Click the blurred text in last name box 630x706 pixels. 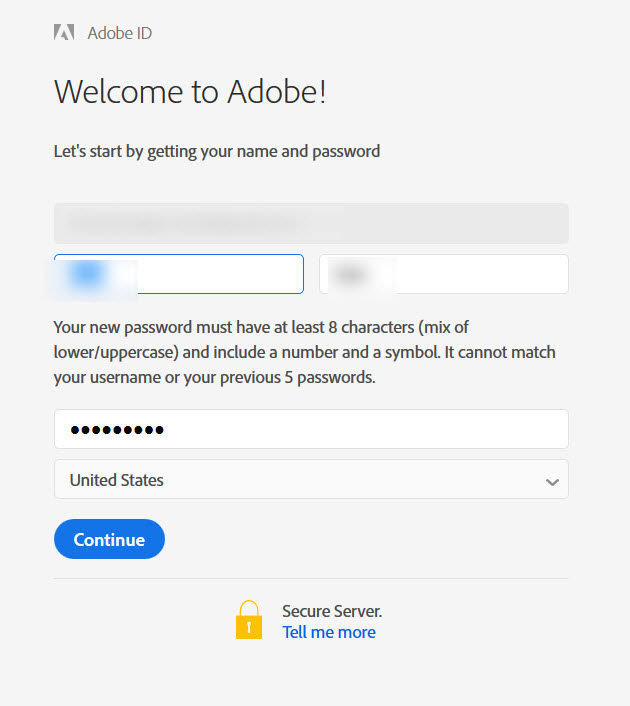pyautogui.click(x=350, y=274)
